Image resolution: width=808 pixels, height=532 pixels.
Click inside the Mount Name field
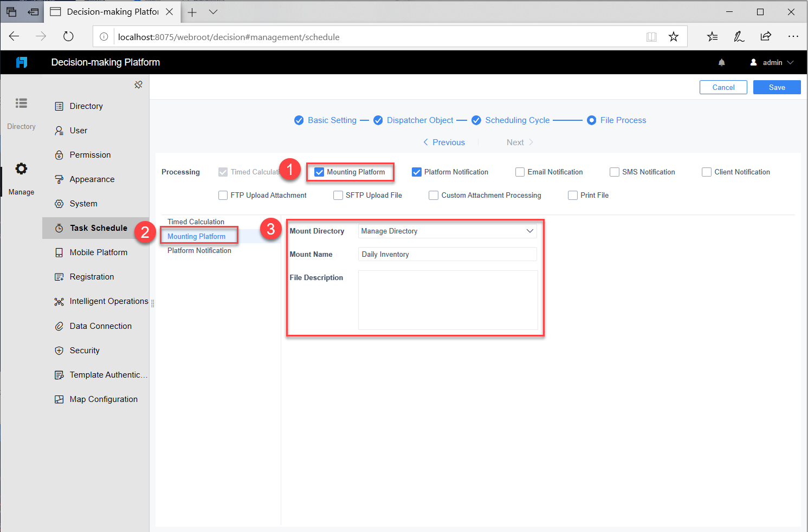pos(447,254)
